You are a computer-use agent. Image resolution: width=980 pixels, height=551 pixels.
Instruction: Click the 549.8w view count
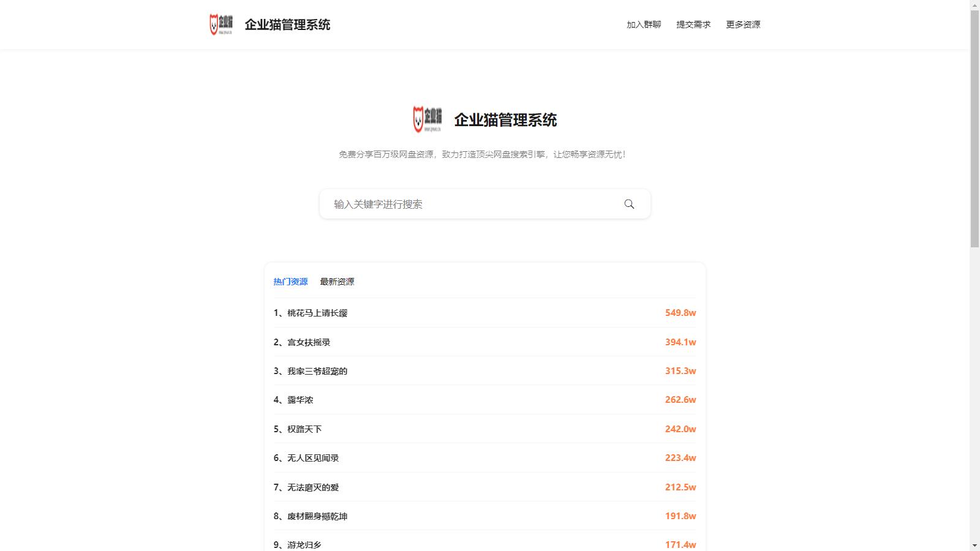680,313
